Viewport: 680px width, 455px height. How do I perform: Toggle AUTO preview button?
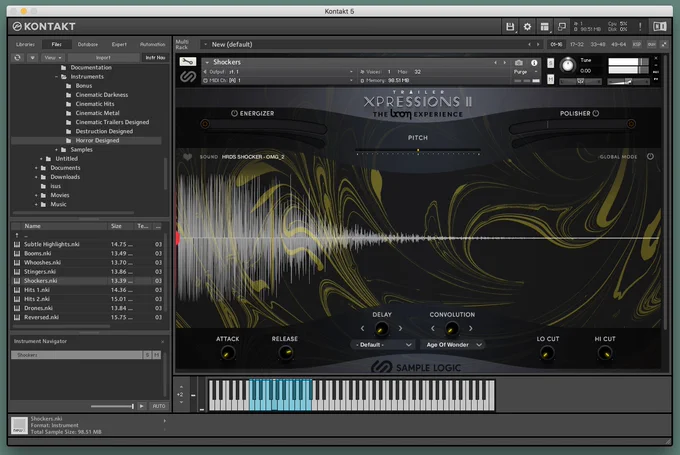159,406
